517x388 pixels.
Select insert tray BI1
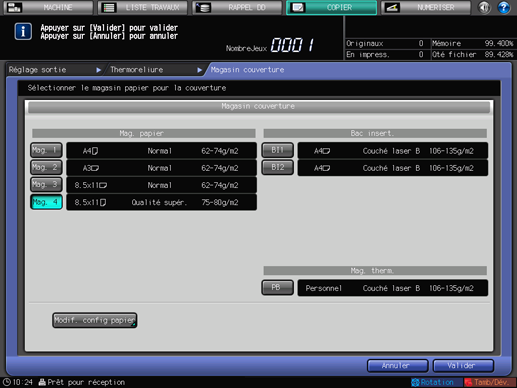[278, 150]
